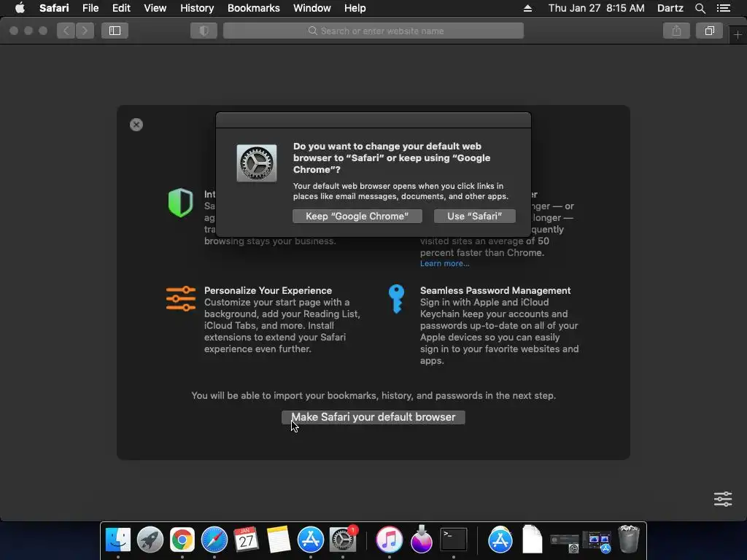Open Terminal from the Dock
747x560 pixels.
tap(454, 540)
